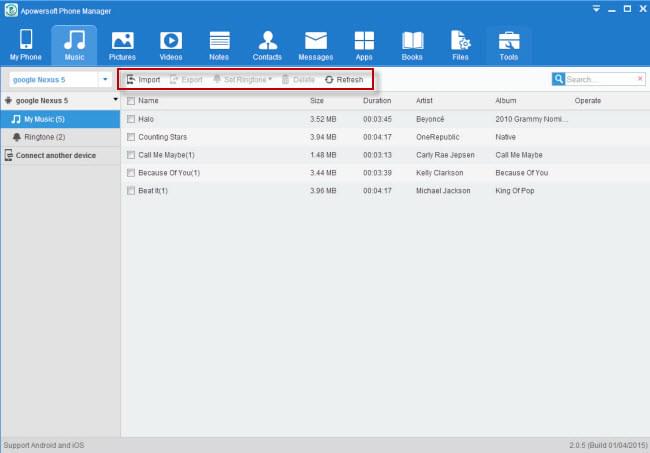The width and height of the screenshot is (650, 453).
Task: Clear the search field with red X
Action: (x=640, y=78)
